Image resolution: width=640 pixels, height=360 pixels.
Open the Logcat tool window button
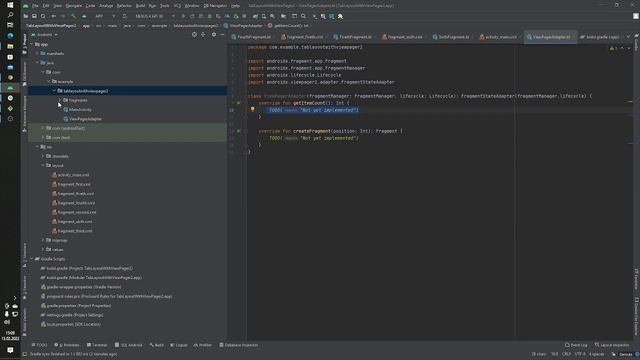(179, 345)
